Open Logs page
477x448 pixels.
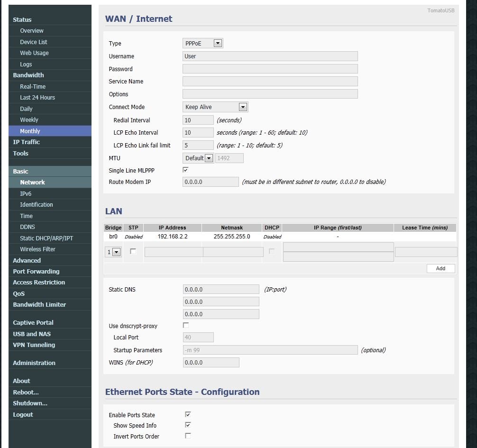coord(26,64)
